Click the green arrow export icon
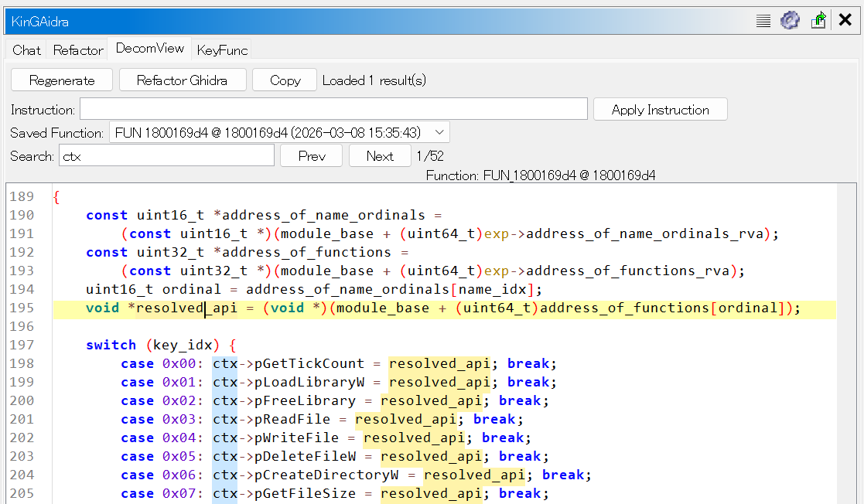The height and width of the screenshot is (504, 864). [818, 21]
